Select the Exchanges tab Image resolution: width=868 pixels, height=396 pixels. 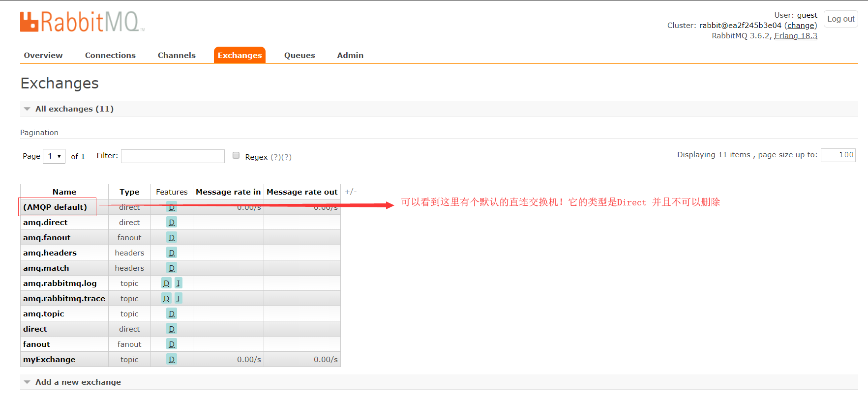pos(239,55)
